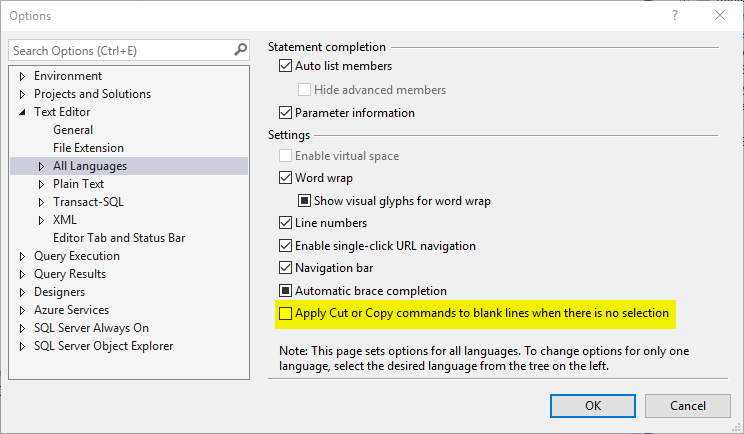
Task: Click the Help question mark button
Action: pyautogui.click(x=675, y=16)
